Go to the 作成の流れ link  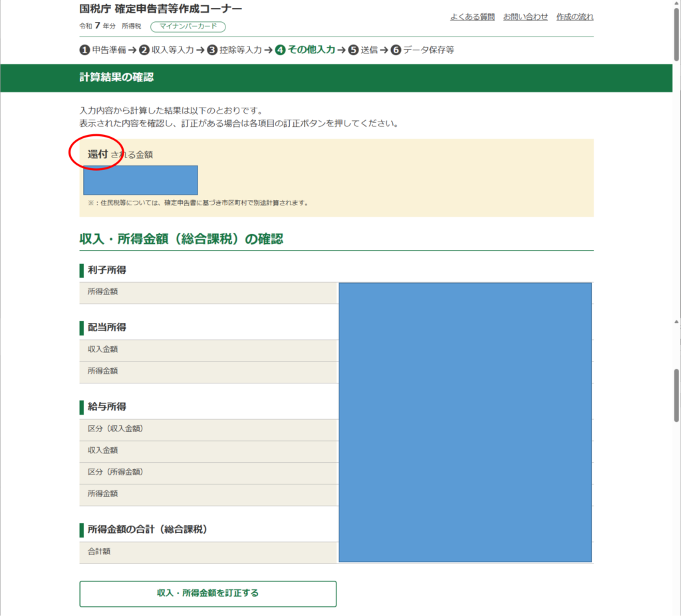[575, 17]
